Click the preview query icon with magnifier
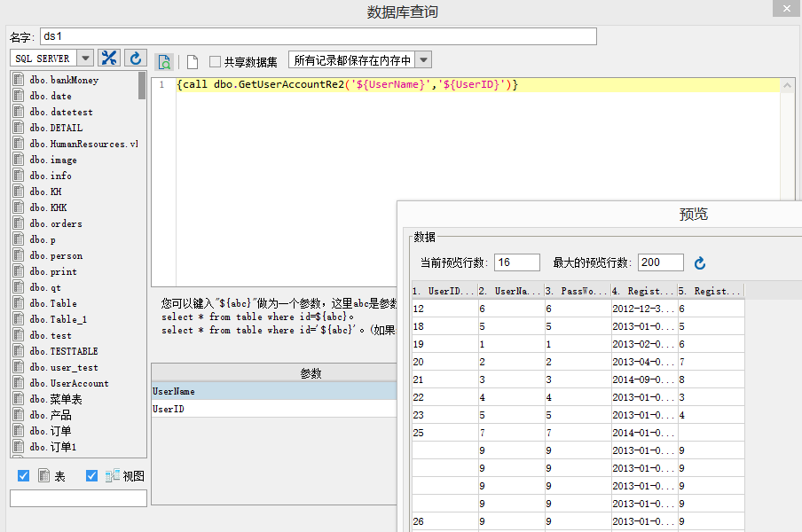The height and width of the screenshot is (532, 802). tap(164, 62)
